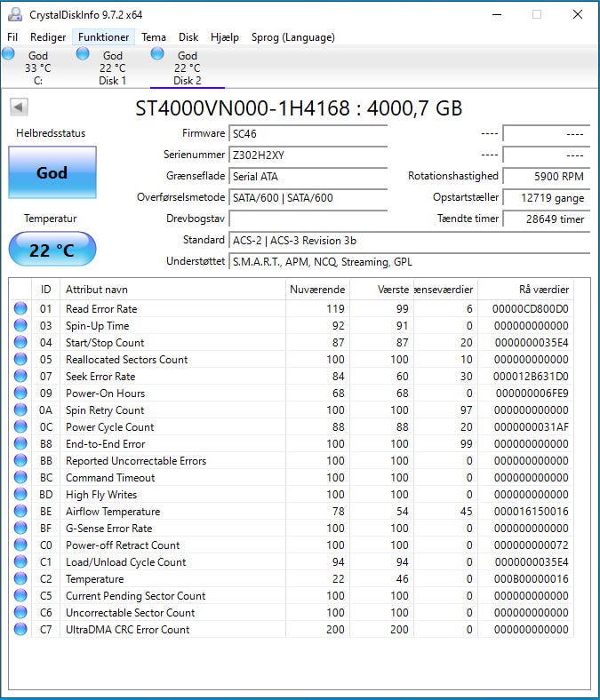Open the Fil menu
Image resolution: width=600 pixels, height=700 pixels.
[12, 37]
